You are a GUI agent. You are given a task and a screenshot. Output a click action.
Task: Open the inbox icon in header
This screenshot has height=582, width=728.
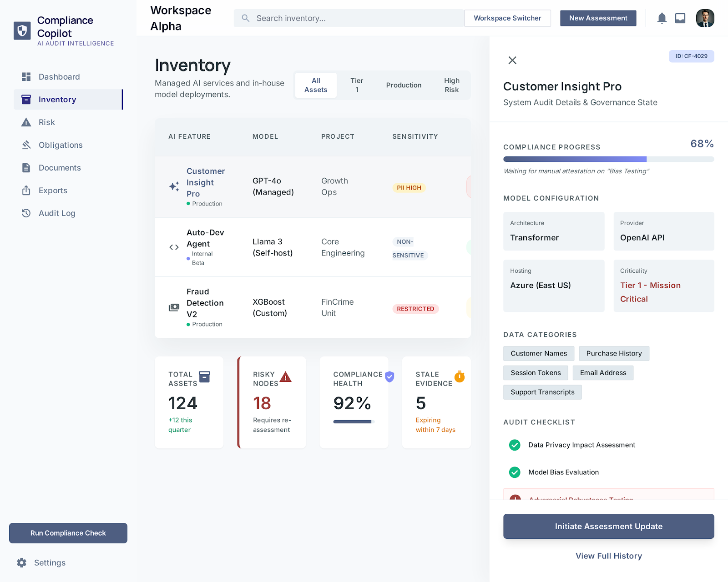pos(680,18)
